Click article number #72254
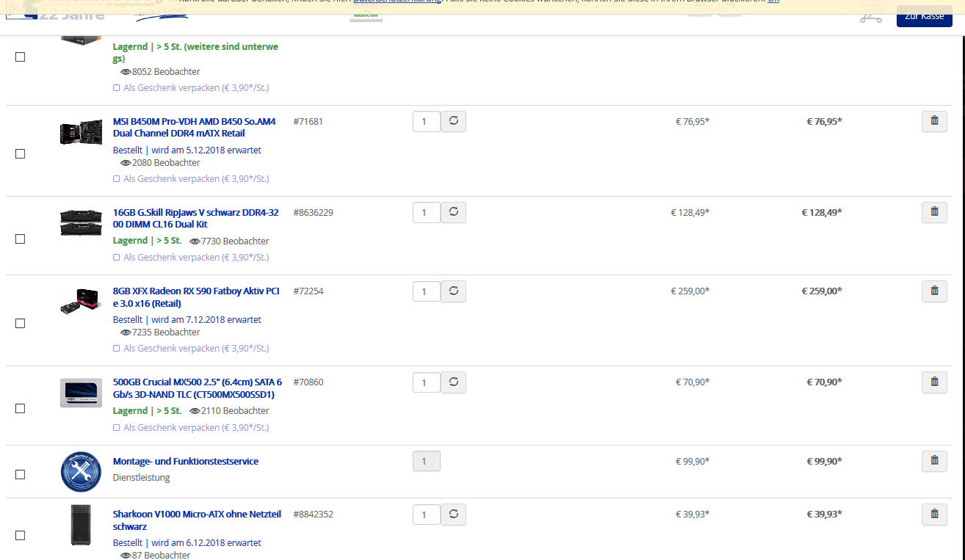This screenshot has width=965, height=560. tap(308, 291)
